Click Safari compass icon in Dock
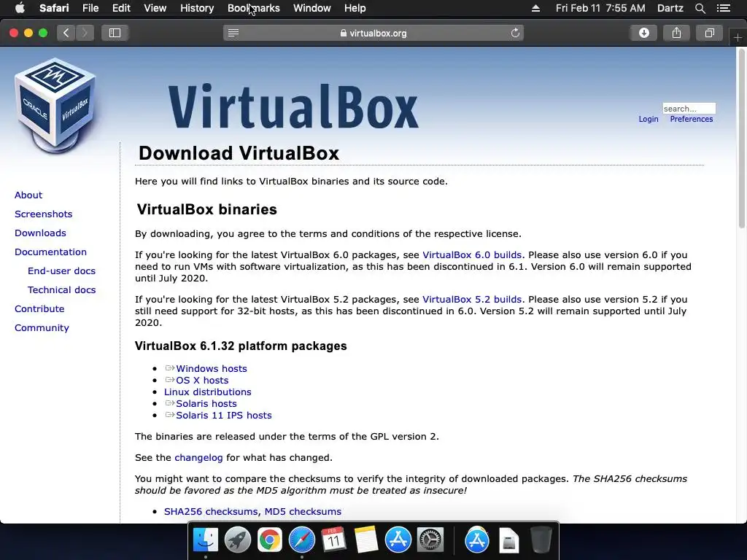The width and height of the screenshot is (747, 560). (x=301, y=540)
